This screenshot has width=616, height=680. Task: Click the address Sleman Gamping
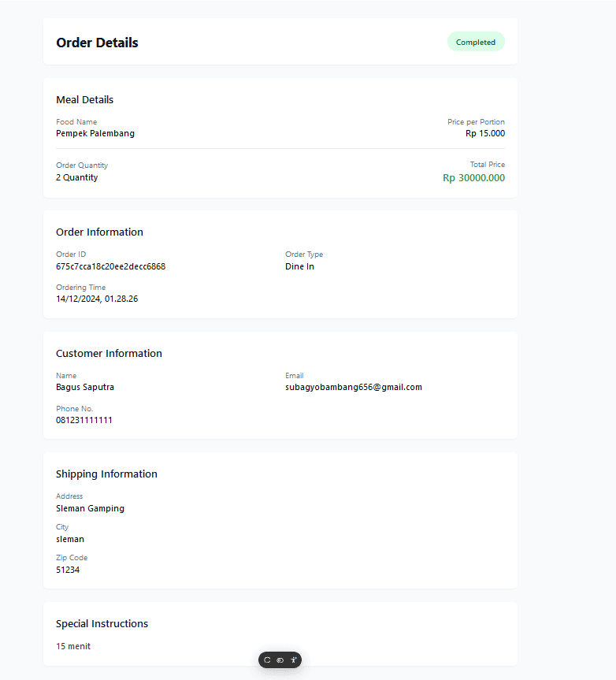coord(90,508)
